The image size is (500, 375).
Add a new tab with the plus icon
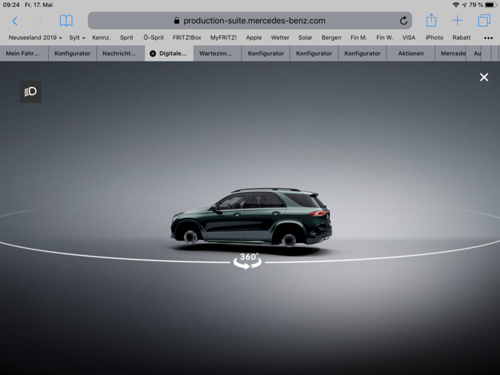pos(457,21)
